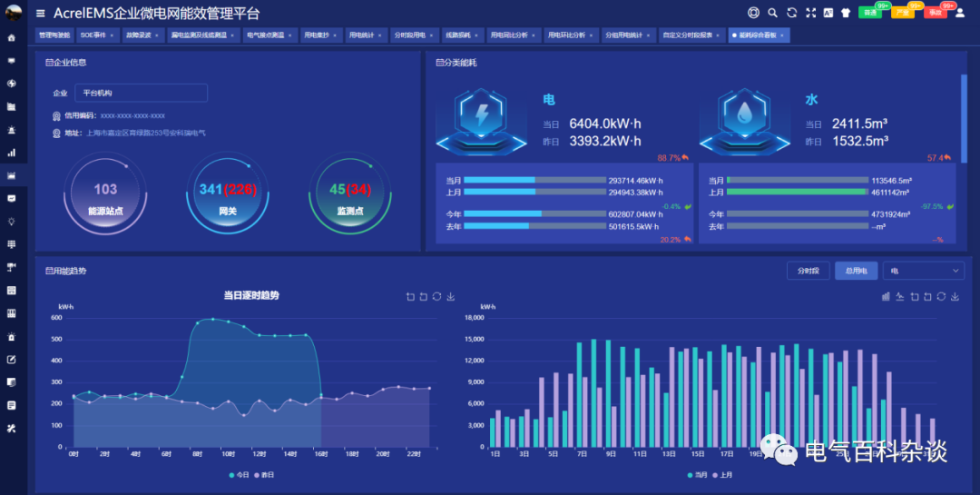Image resolution: width=980 pixels, height=495 pixels.
Task: Reset area zoom on 当日逐时趋势 chart
Action: [424, 297]
